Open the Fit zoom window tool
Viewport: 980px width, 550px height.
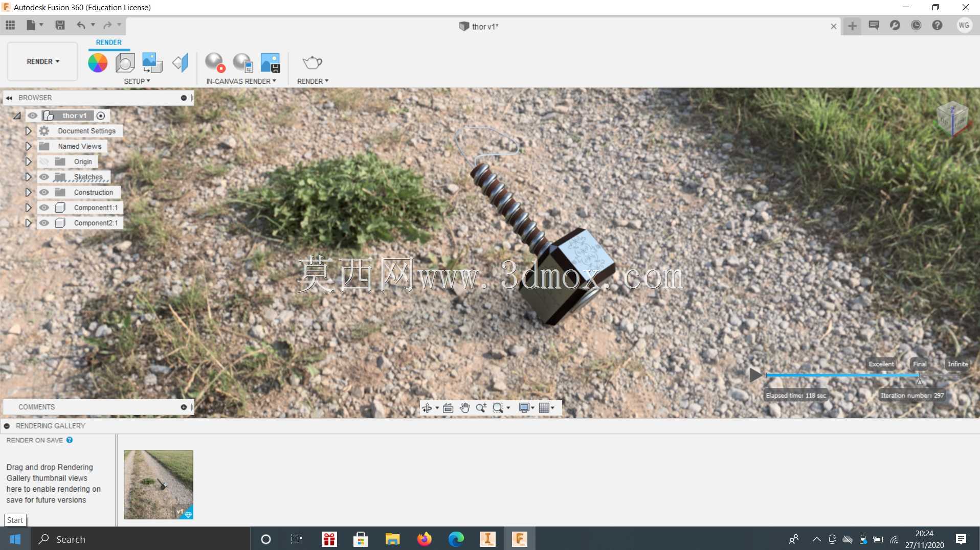click(498, 408)
